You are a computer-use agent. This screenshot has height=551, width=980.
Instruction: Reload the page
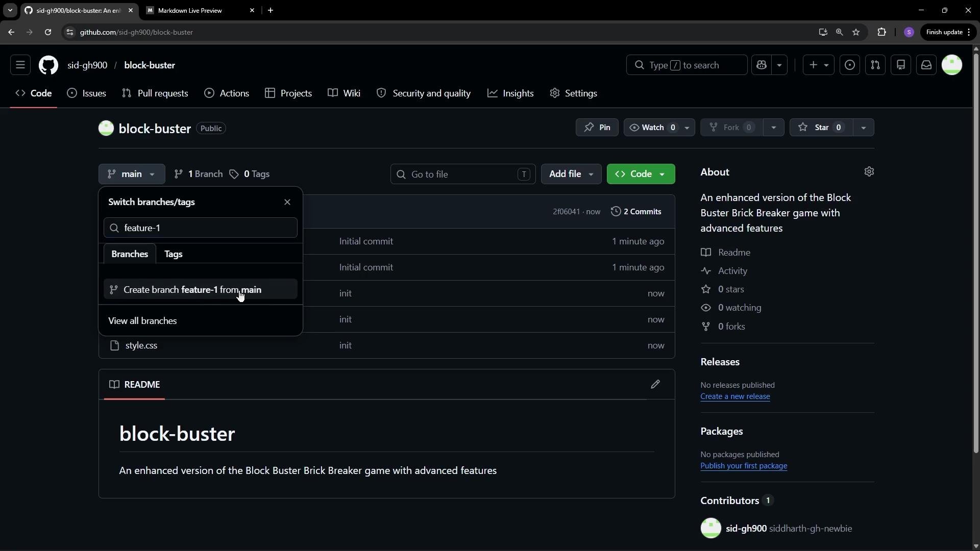pos(48,32)
